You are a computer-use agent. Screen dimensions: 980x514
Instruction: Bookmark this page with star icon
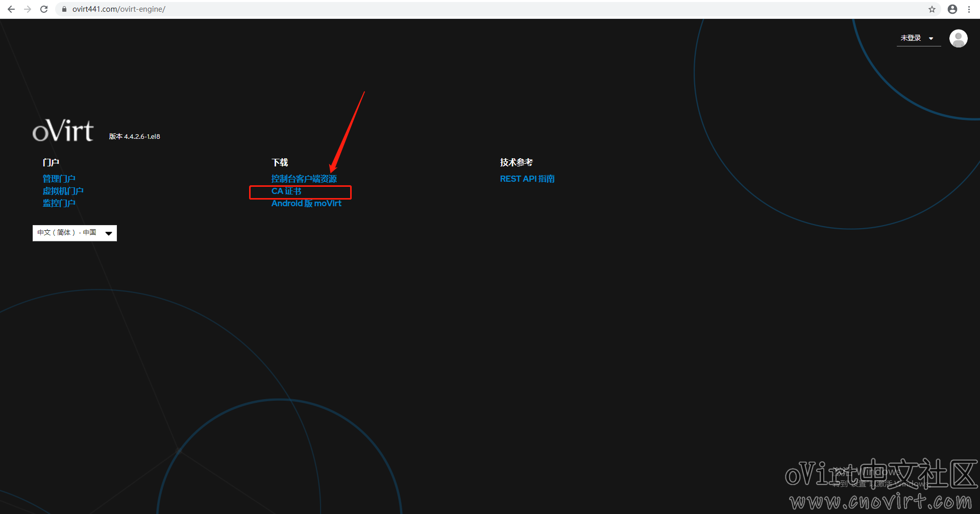932,9
